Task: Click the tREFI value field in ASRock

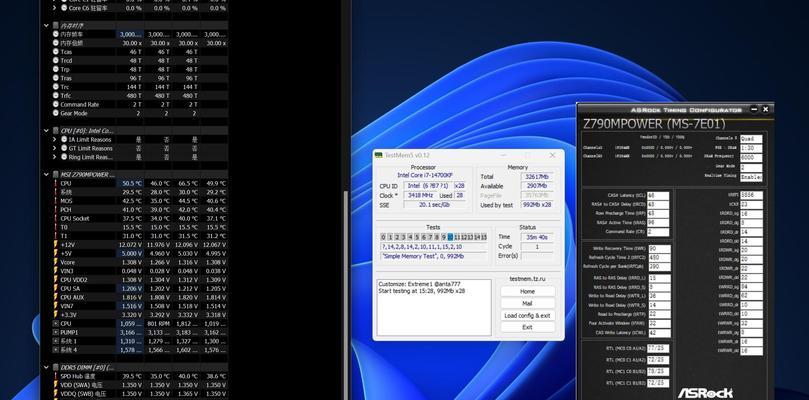Action: 751,196
